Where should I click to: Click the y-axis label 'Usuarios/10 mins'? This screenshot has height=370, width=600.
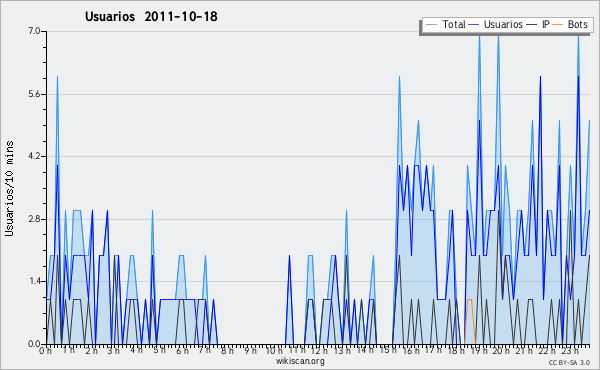tap(9, 188)
